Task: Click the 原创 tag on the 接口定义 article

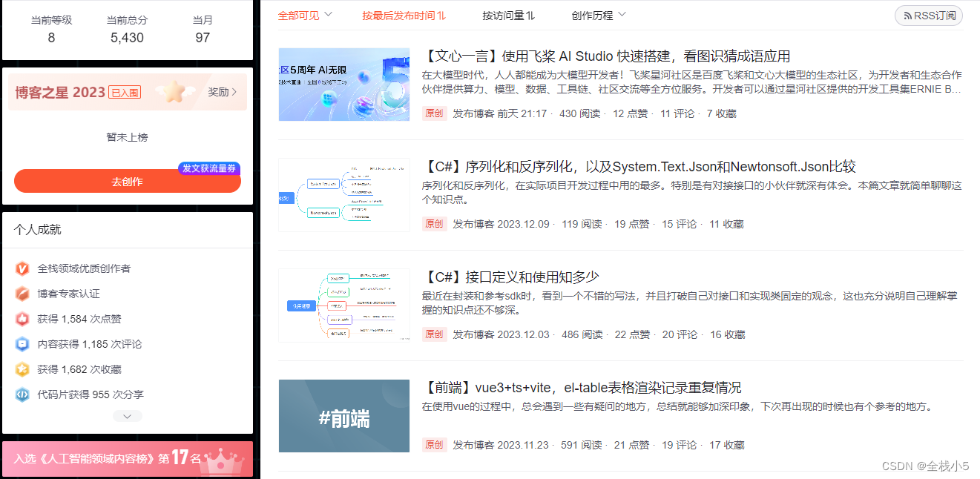Action: [434, 334]
